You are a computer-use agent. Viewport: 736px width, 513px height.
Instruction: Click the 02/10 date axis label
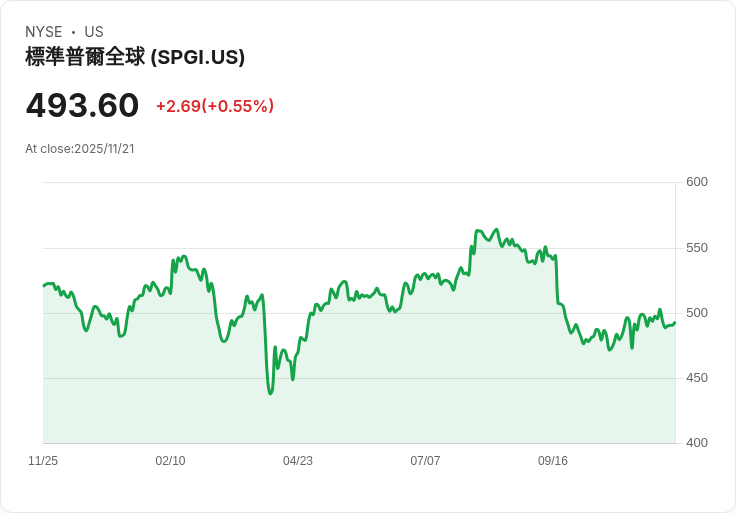pos(170,461)
